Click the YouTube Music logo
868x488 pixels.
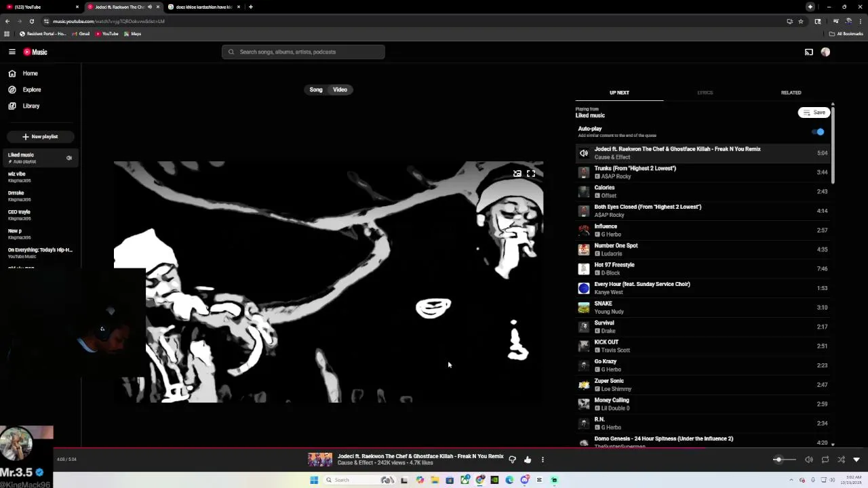click(35, 52)
